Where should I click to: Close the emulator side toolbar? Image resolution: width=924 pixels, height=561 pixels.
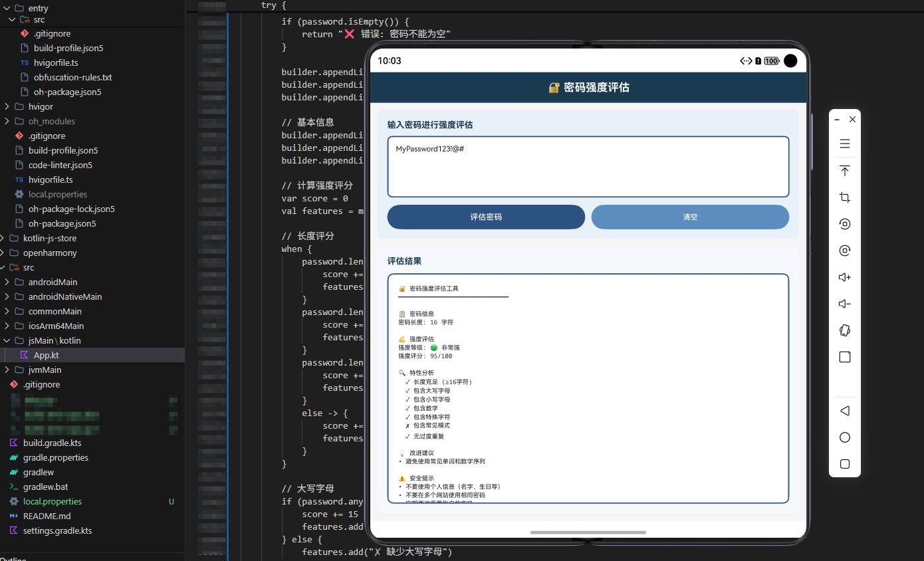[x=852, y=120]
